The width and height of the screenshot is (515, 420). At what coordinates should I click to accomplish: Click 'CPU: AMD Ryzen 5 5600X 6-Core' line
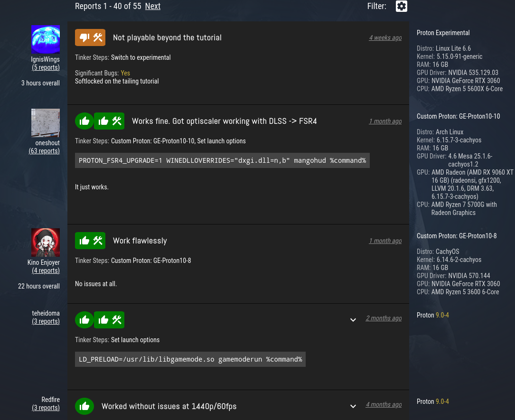[x=460, y=89]
